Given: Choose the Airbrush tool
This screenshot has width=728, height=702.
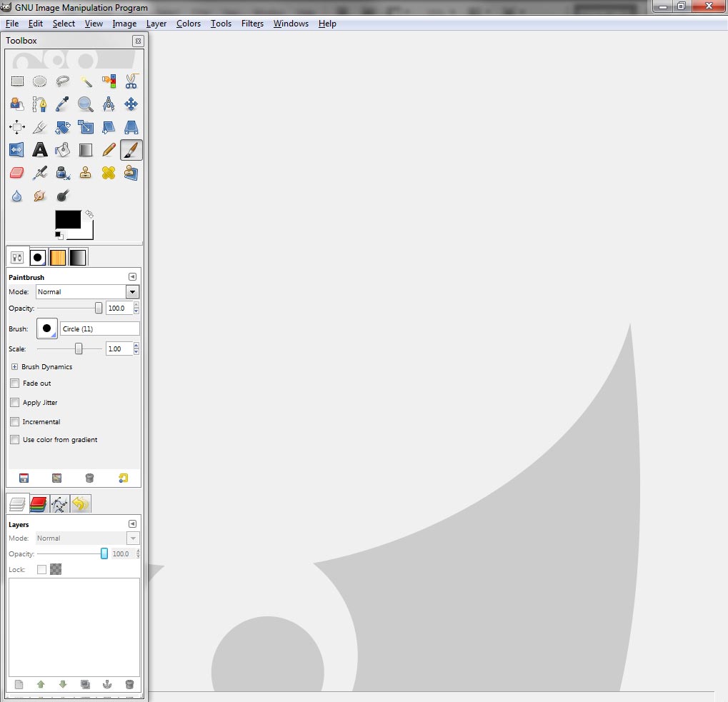Looking at the screenshot, I should 40,173.
